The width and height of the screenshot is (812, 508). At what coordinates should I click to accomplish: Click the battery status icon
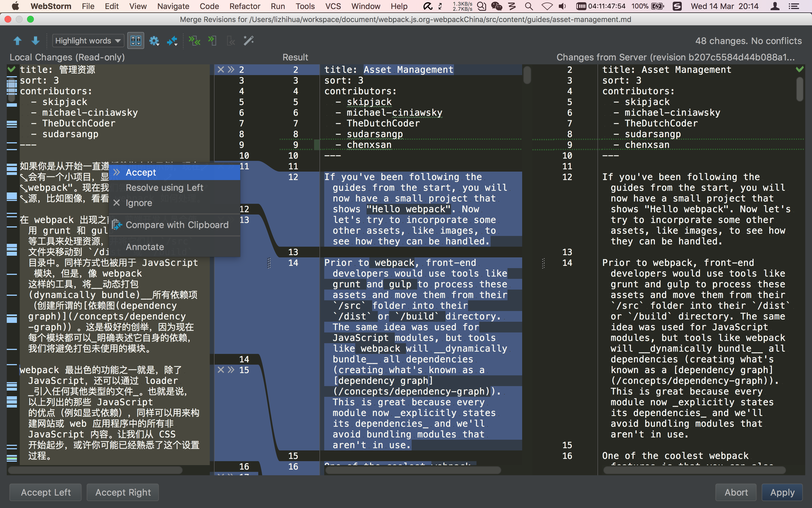point(658,6)
